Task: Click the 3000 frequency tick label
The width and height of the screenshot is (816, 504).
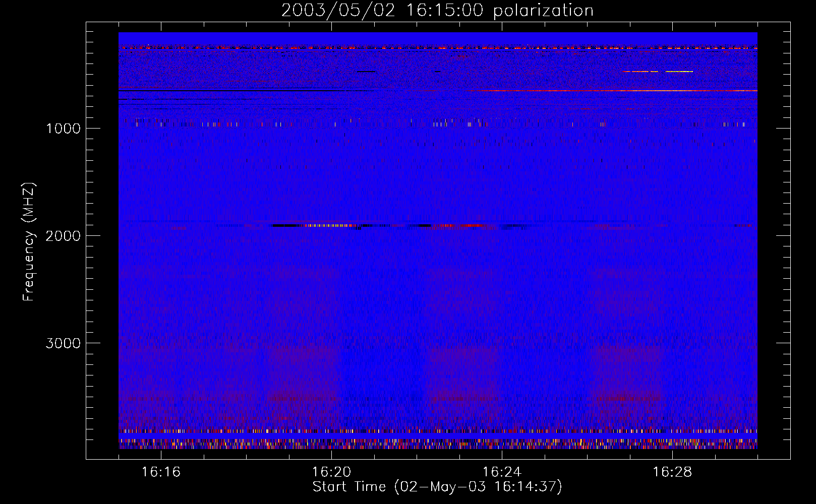Action: [63, 343]
